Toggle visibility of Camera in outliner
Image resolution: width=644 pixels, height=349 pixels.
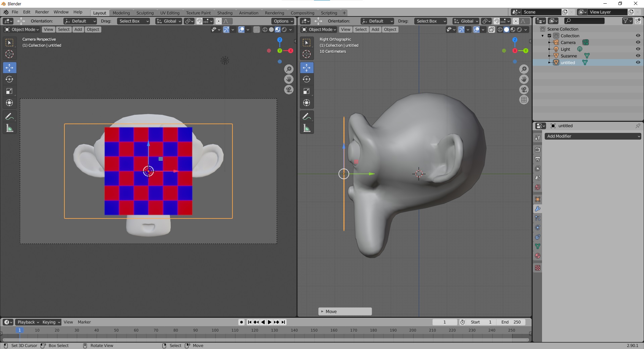click(x=638, y=42)
